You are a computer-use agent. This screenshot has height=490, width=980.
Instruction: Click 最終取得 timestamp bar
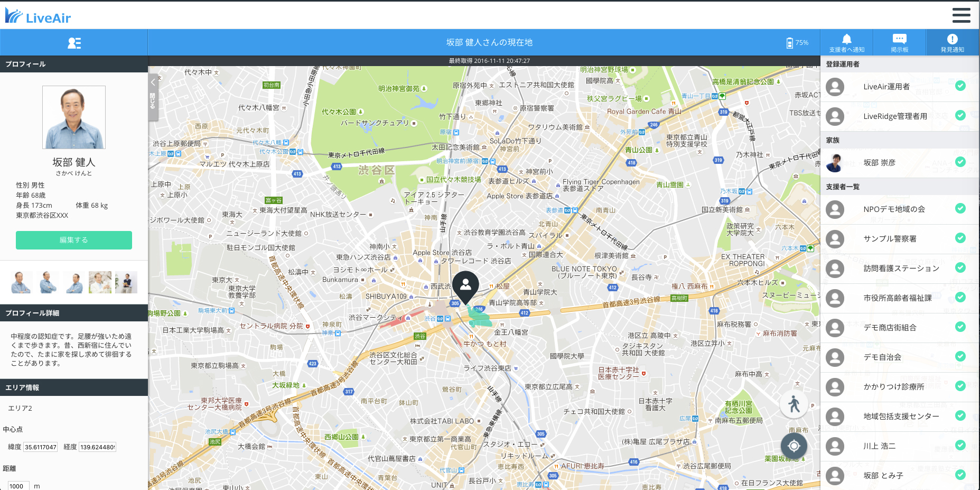pyautogui.click(x=489, y=61)
